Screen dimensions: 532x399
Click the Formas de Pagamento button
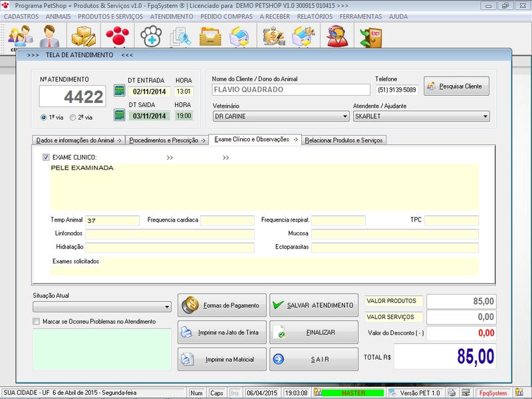click(222, 305)
